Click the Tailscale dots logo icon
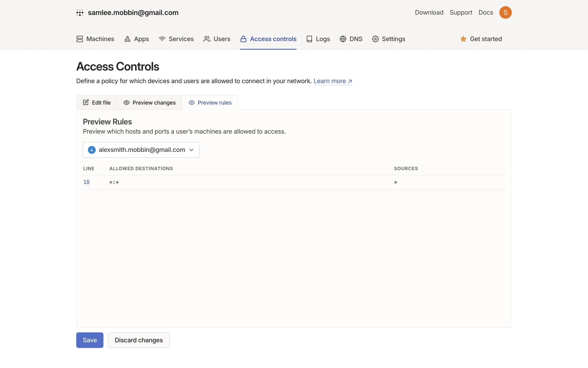 [80, 13]
